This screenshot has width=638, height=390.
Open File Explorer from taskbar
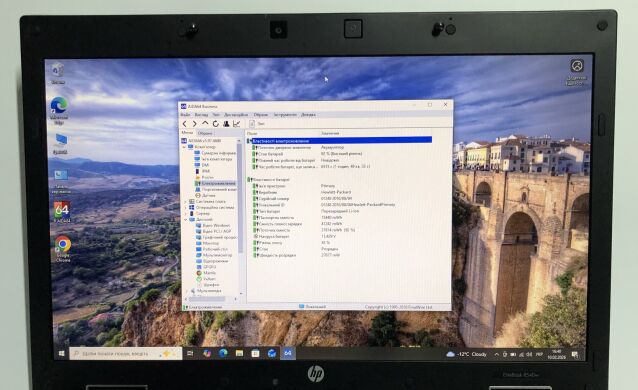point(239,353)
